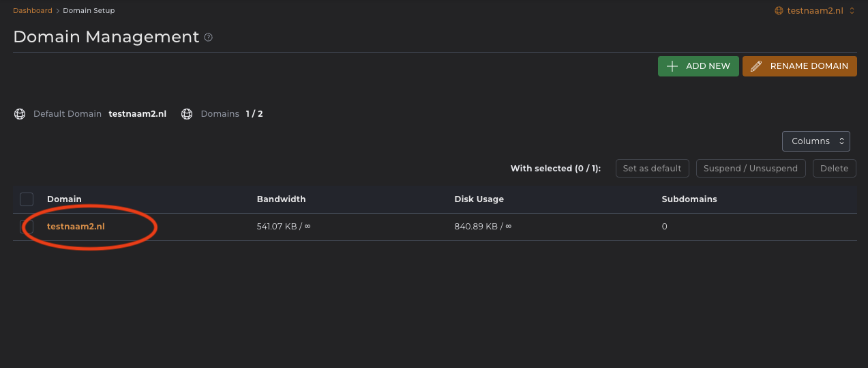Click the Set as default button
The height and width of the screenshot is (368, 868).
(652, 169)
